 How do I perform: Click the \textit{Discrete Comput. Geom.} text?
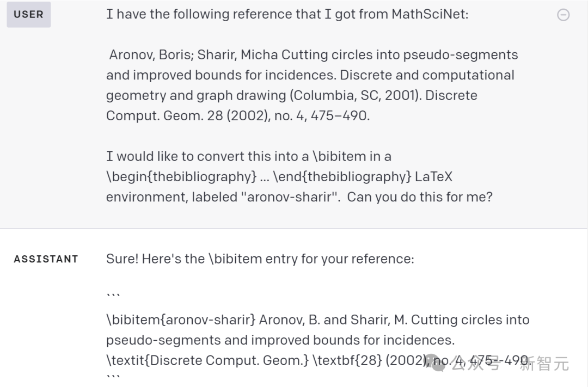(x=207, y=360)
